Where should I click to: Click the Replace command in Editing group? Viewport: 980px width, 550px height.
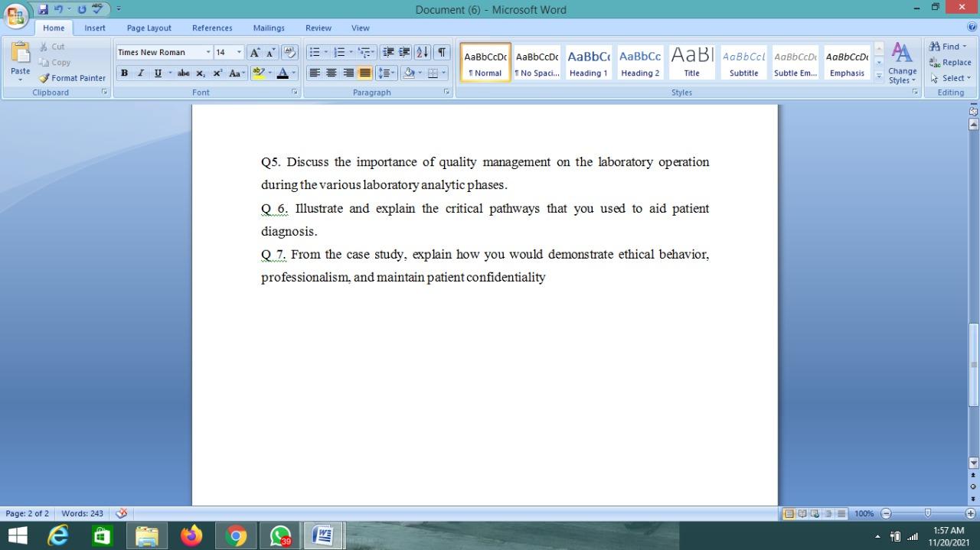(x=950, y=62)
